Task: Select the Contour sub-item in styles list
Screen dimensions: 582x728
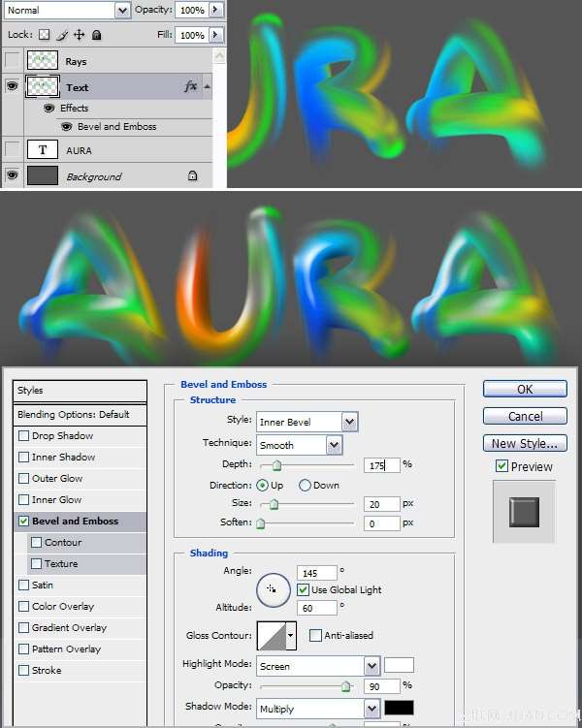Action: coord(63,543)
